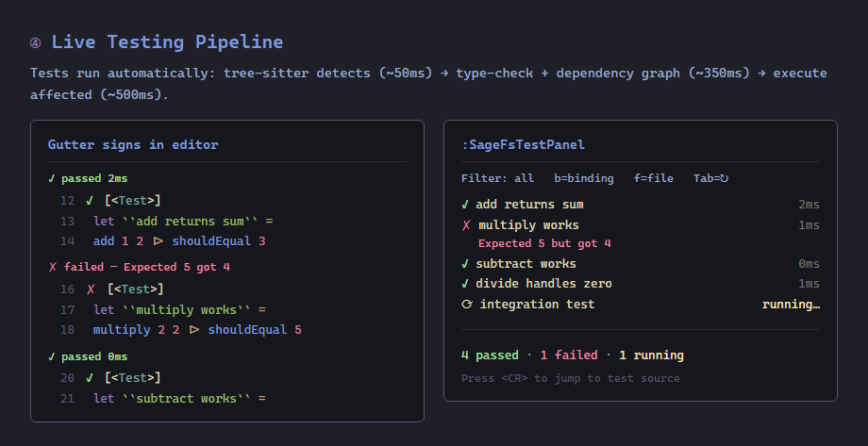This screenshot has height=446, width=868.
Task: Click the 0ms duration for subtract works
Action: tap(809, 264)
